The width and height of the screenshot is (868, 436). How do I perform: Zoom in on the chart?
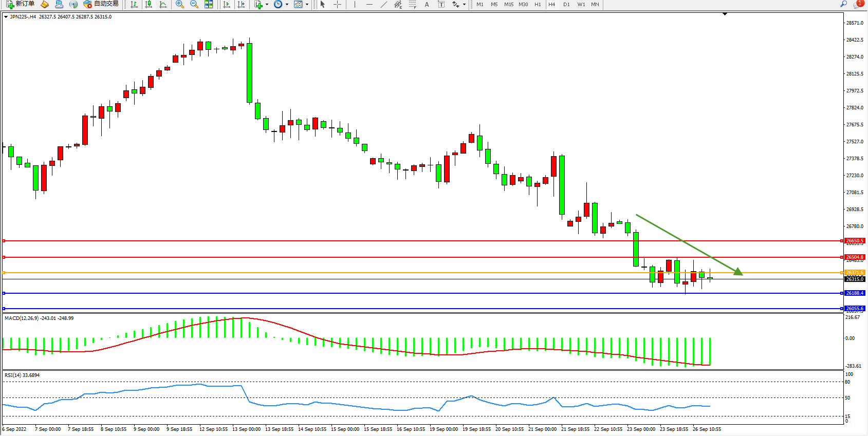tap(179, 4)
